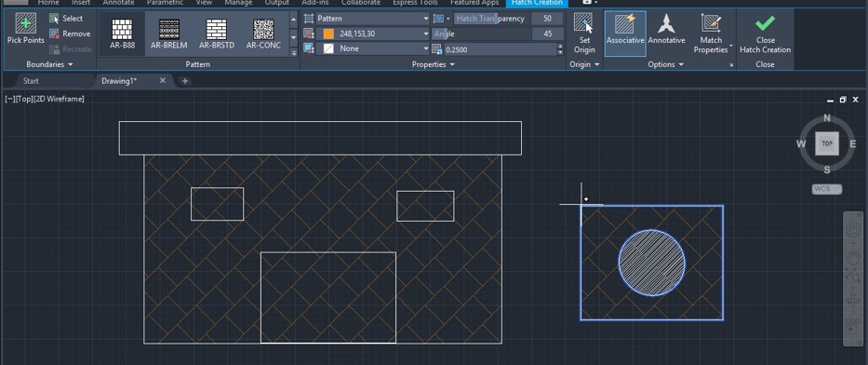Click the Set Origin tool
Screen dimensions: 868x365
(584, 34)
